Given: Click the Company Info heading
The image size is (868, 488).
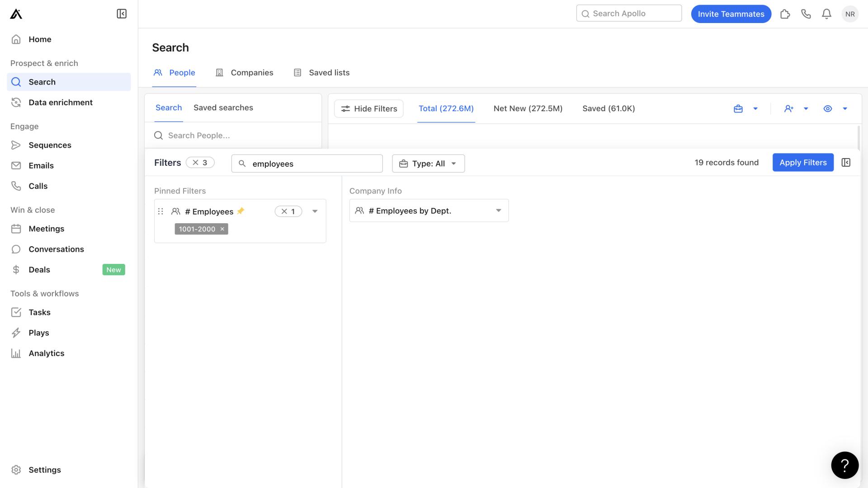Looking at the screenshot, I should tap(376, 191).
